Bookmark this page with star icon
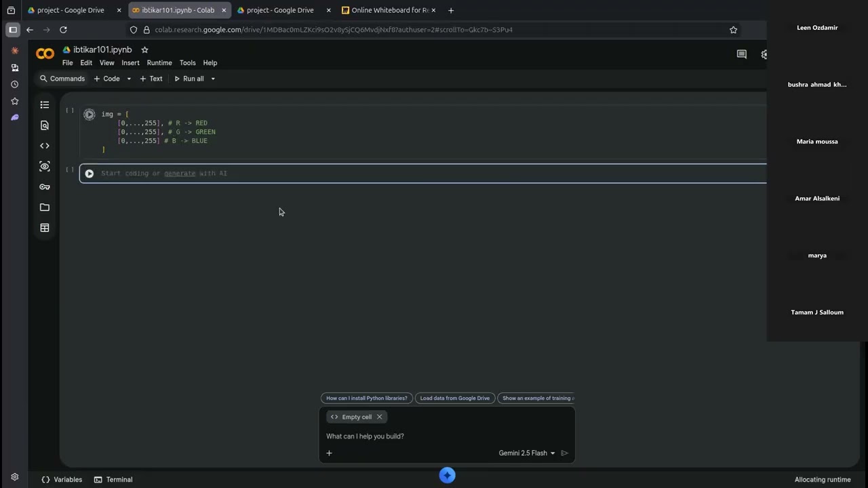This screenshot has height=488, width=868. tap(733, 30)
